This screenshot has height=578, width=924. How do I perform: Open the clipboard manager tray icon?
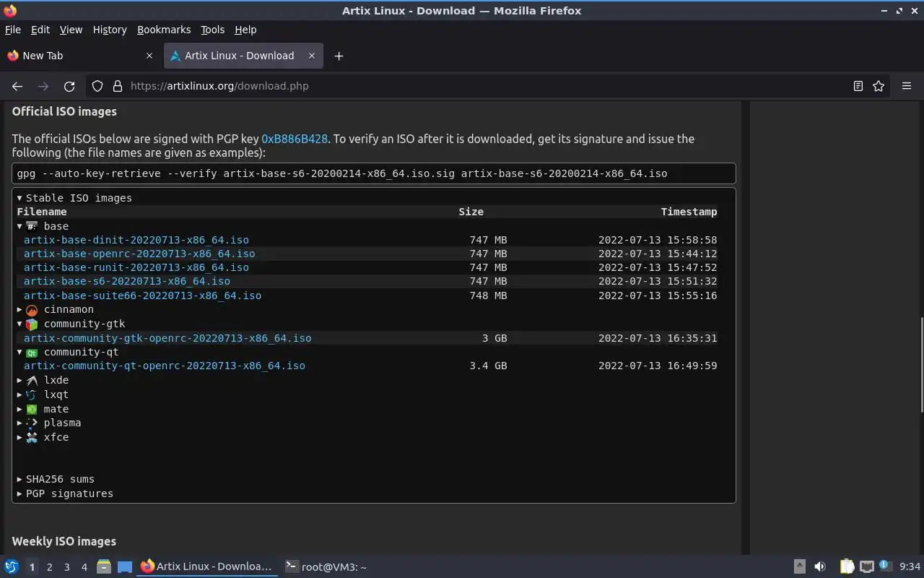coord(847,566)
